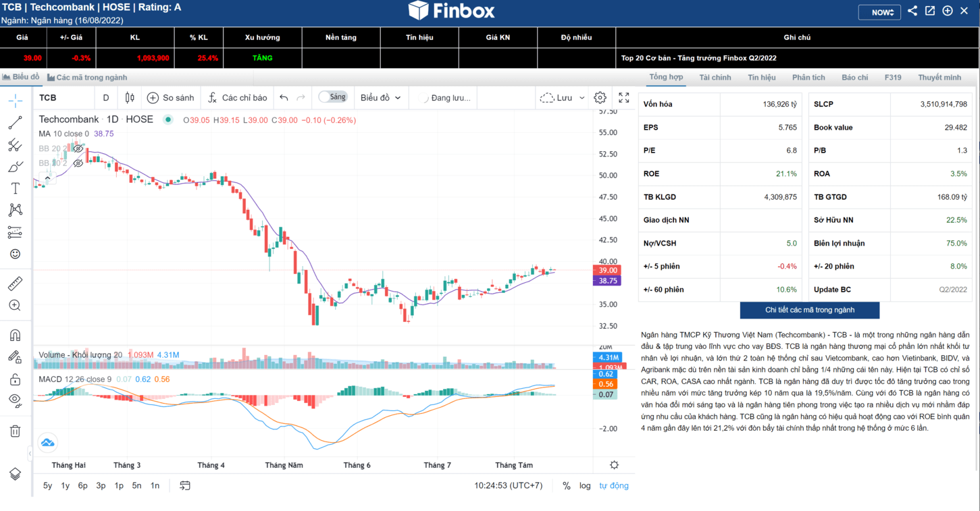The image size is (980, 511).
Task: Set chart range to 6p
Action: pyautogui.click(x=83, y=485)
